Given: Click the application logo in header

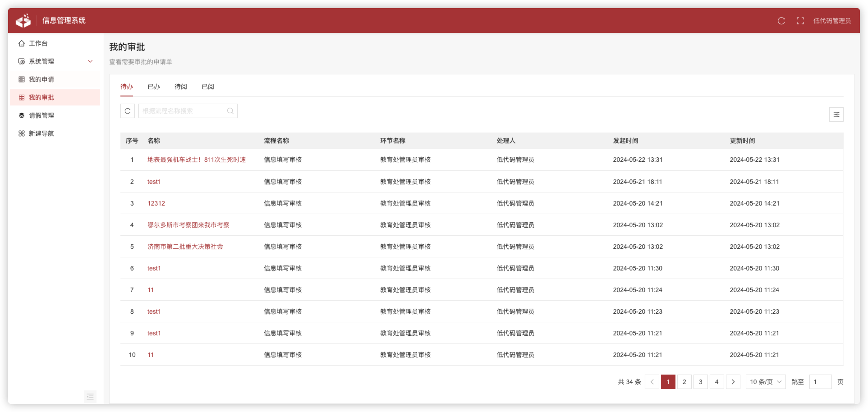Looking at the screenshot, I should [23, 21].
